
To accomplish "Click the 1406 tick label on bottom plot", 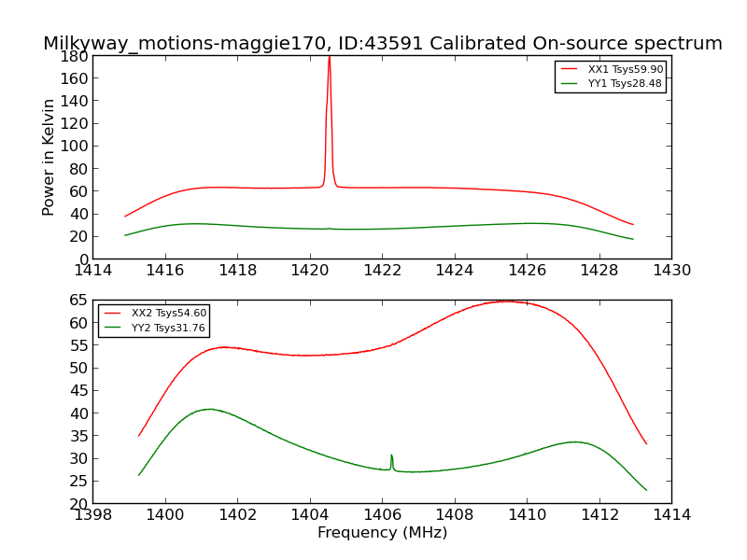I will click(383, 515).
